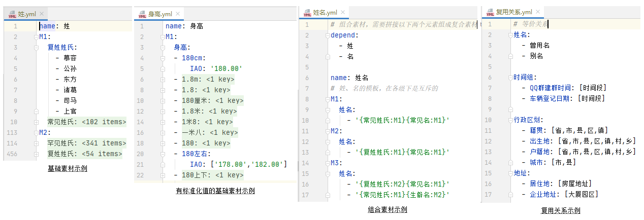Click the 公孙 list entry
The height and width of the screenshot is (220, 644).
coord(70,68)
